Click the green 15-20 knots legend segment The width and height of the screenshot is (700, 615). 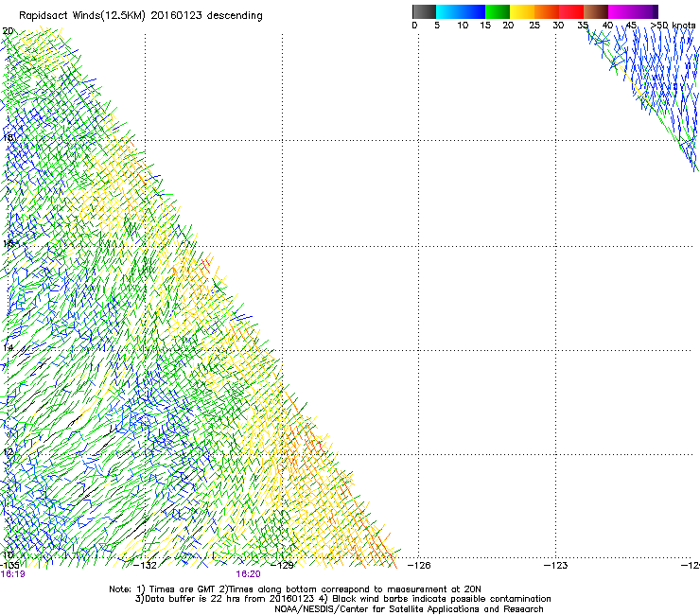click(x=498, y=11)
